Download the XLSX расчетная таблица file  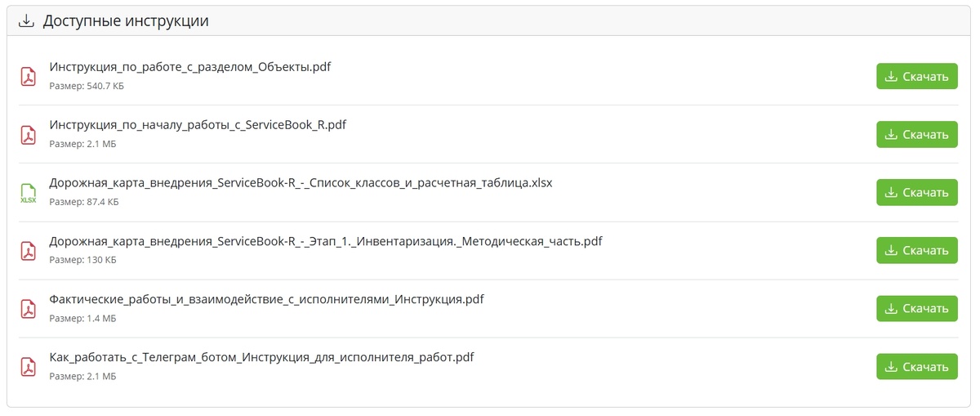pos(916,193)
